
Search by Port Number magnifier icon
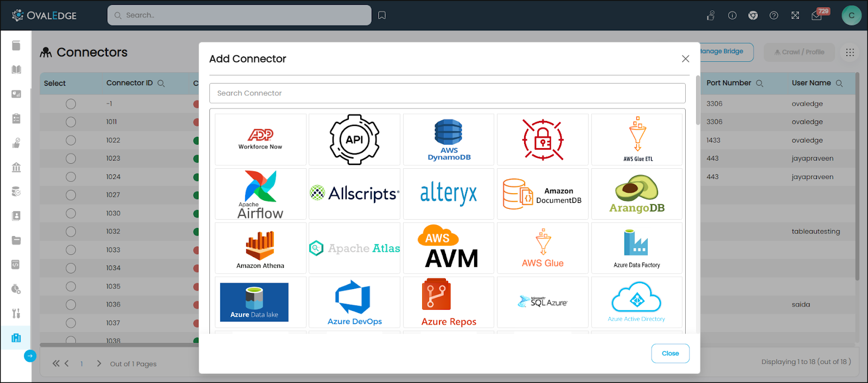pos(759,83)
